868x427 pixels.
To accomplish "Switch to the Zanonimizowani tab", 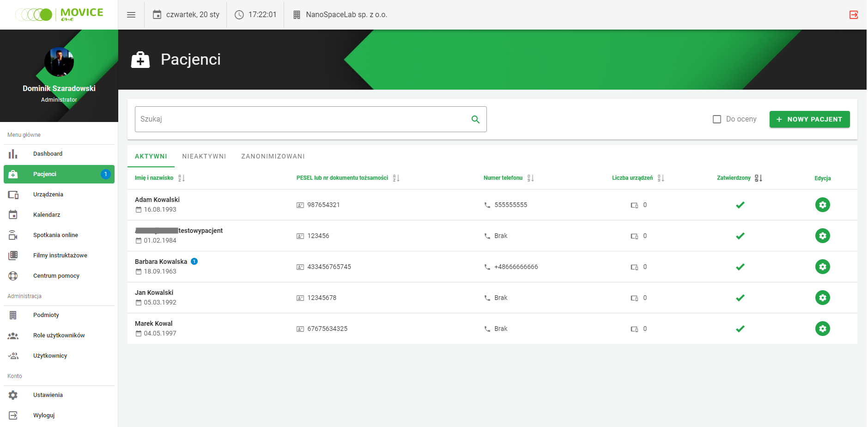I will click(x=273, y=156).
